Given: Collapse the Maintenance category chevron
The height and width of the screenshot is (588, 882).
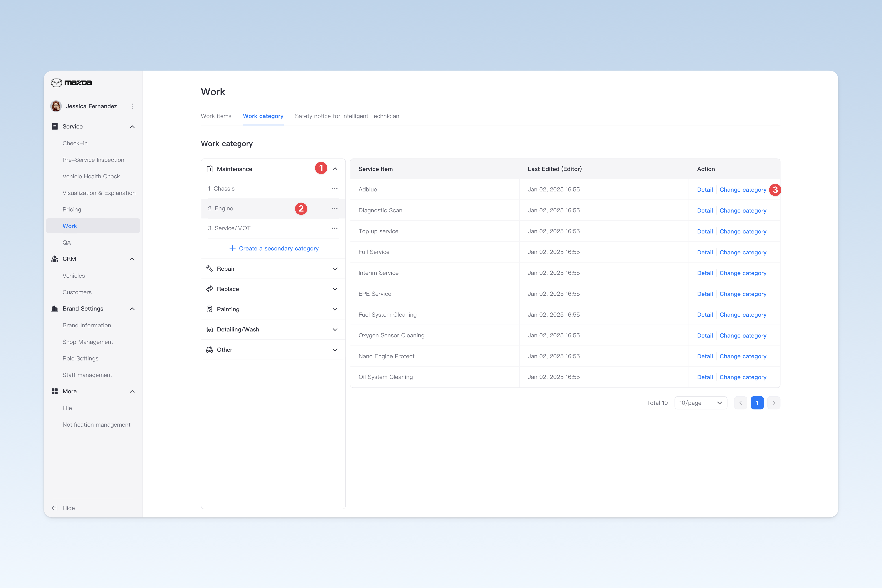Looking at the screenshot, I should pyautogui.click(x=335, y=169).
